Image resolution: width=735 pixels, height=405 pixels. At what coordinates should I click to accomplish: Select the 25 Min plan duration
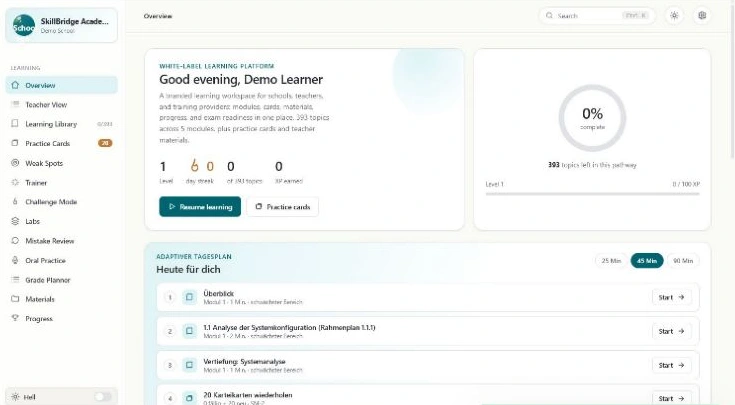[611, 261]
